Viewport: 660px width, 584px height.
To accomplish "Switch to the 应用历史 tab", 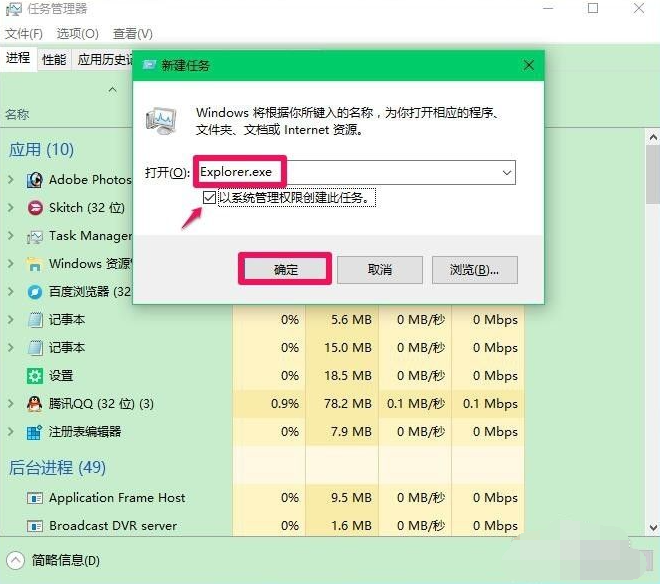I will (103, 59).
